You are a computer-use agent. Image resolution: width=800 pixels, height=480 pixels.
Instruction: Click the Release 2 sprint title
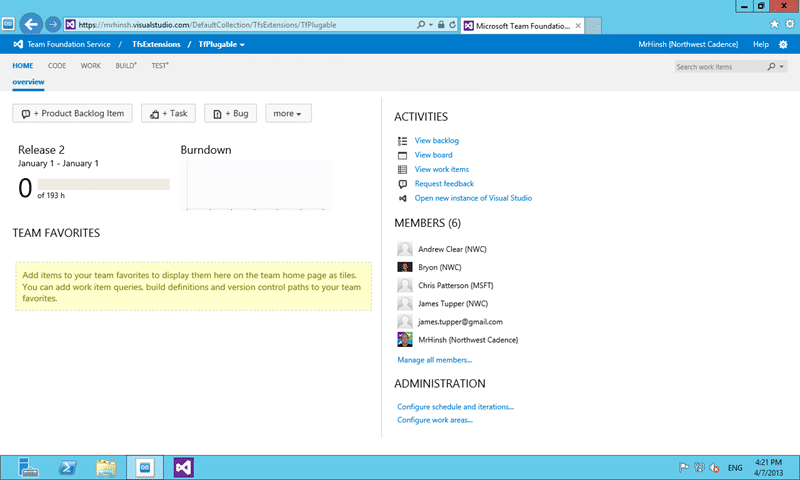tap(41, 150)
